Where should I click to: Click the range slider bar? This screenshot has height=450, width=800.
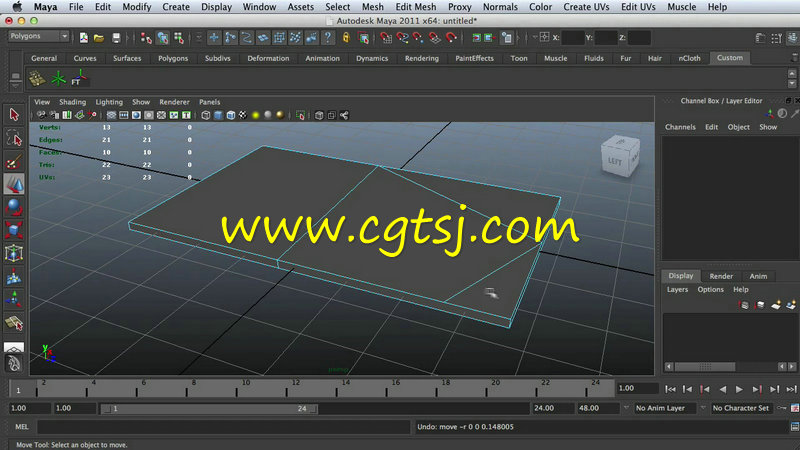coord(209,409)
